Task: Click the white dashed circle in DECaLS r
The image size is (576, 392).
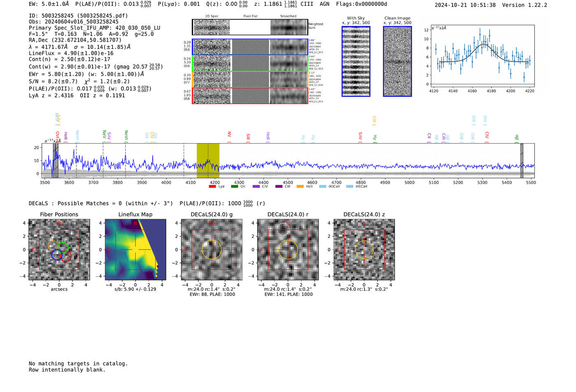Action: (283, 229)
